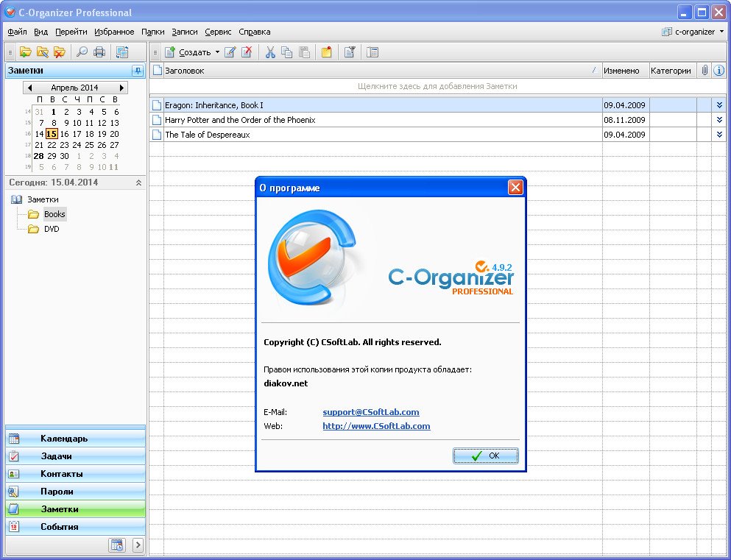Select the Заметки root tree node

[43, 199]
